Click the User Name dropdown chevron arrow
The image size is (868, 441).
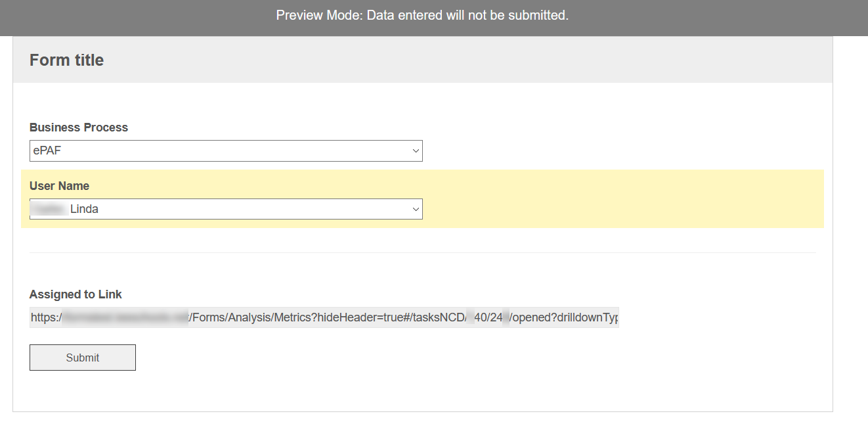click(416, 209)
